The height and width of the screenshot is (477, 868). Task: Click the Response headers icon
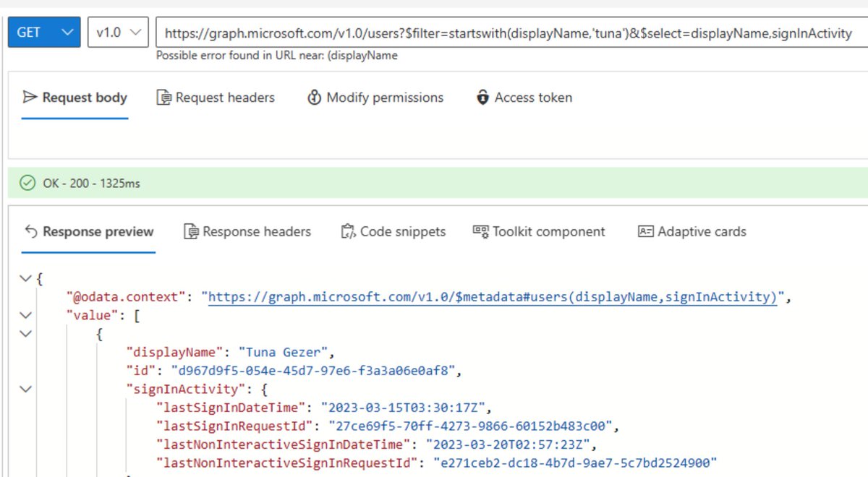192,231
